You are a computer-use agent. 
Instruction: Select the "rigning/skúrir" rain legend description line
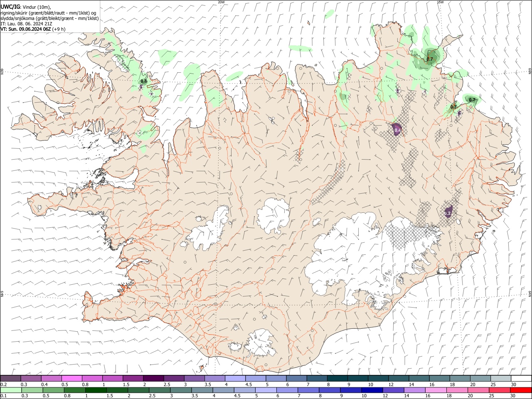tap(49, 12)
